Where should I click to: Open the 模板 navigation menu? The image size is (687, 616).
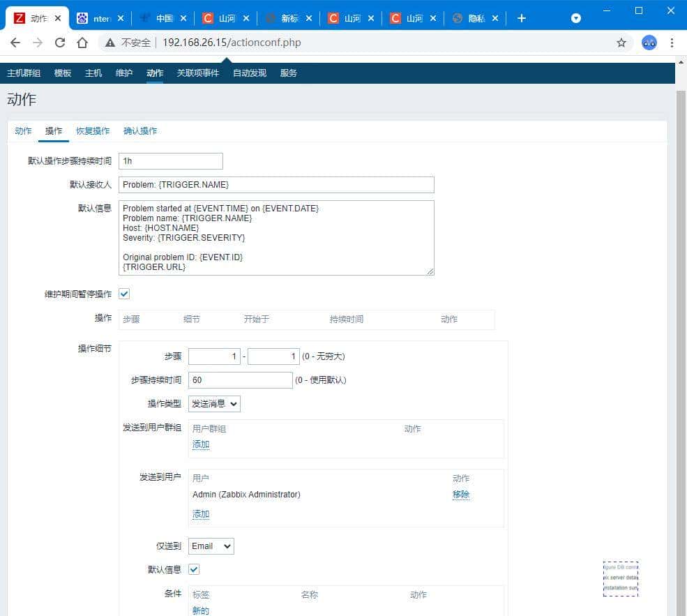(62, 73)
